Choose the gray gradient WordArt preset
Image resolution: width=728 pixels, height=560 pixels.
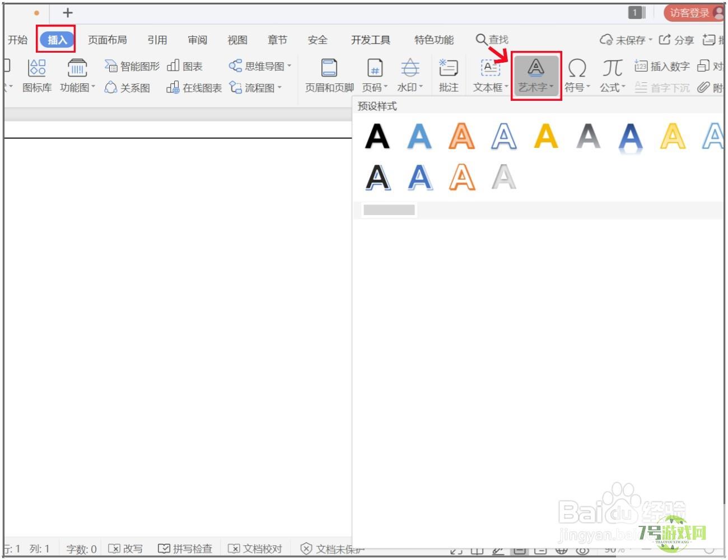588,136
